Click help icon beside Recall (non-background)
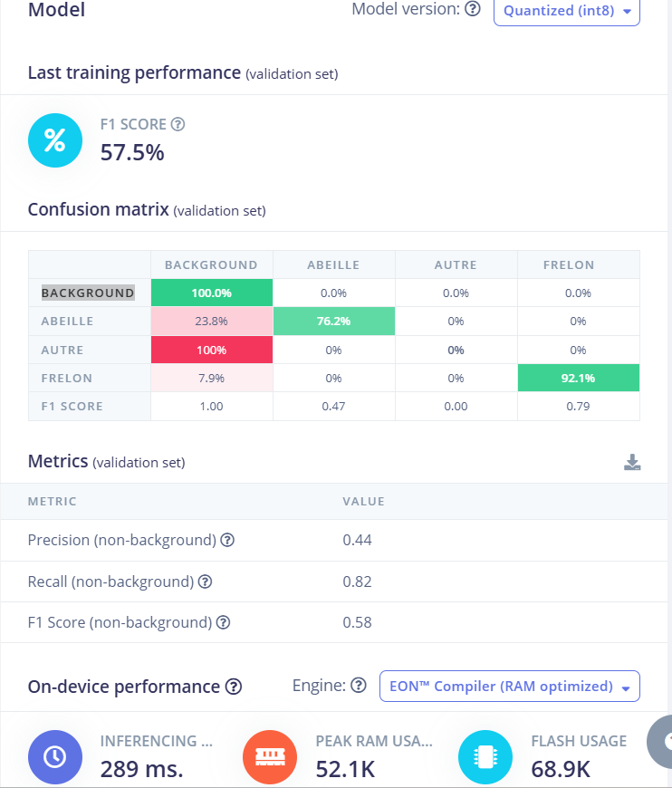The image size is (672, 788). [206, 581]
